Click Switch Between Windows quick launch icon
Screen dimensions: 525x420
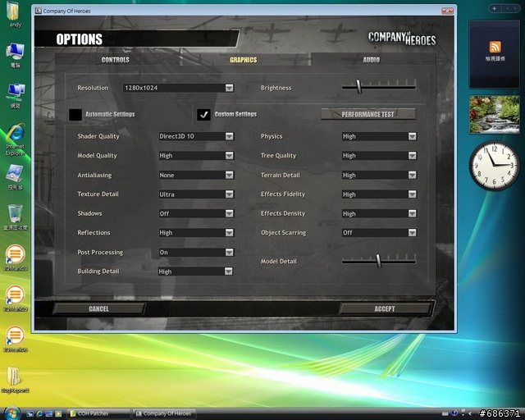click(49, 414)
